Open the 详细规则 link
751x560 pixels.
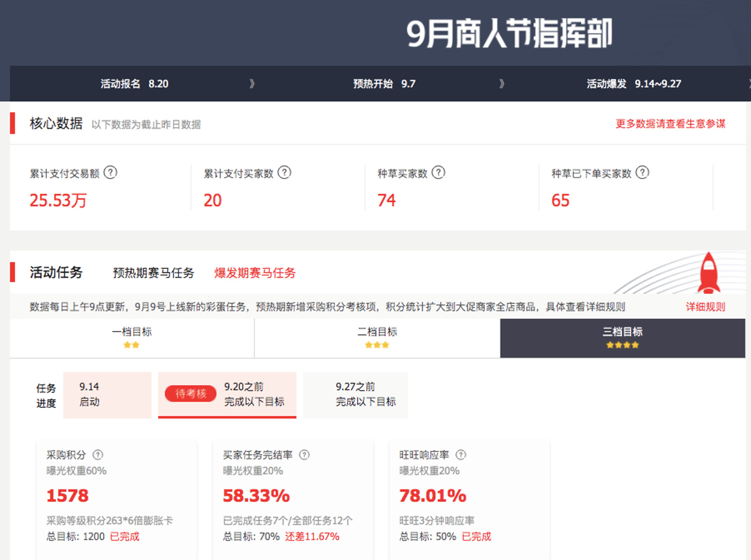pyautogui.click(x=705, y=306)
